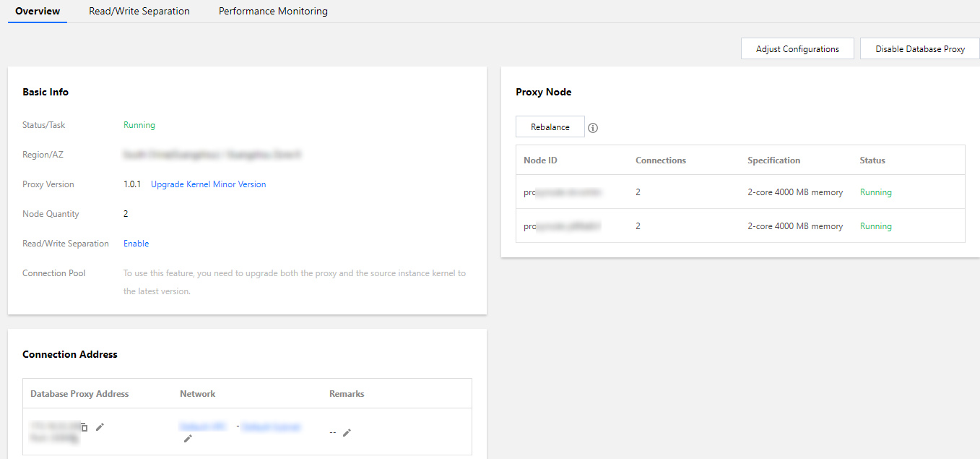Image resolution: width=980 pixels, height=459 pixels.
Task: Open the Read/Write Separation tab
Action: tap(139, 12)
